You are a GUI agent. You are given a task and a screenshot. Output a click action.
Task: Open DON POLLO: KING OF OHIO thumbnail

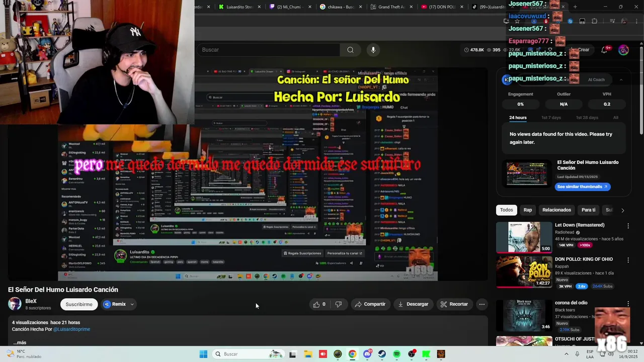(524, 271)
